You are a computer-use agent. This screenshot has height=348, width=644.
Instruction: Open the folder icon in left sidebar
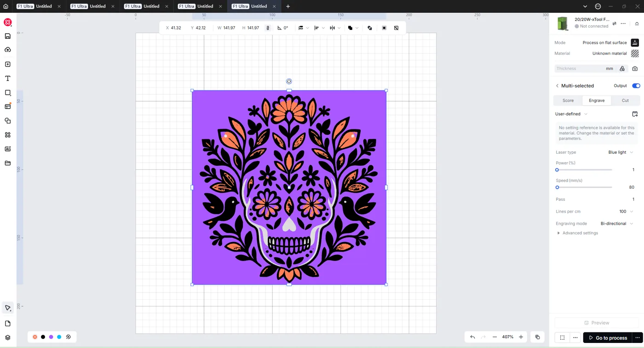coord(7,163)
